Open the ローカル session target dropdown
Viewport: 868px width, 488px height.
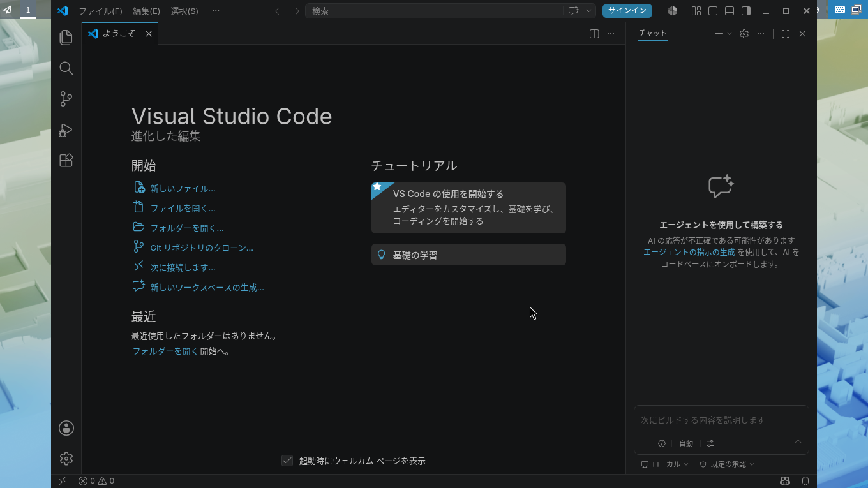coord(665,464)
